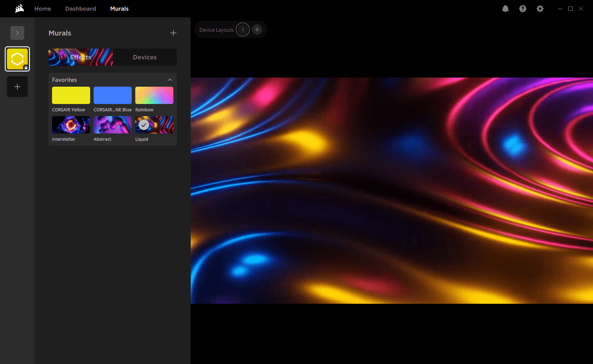Add a new device layout

coord(257,29)
